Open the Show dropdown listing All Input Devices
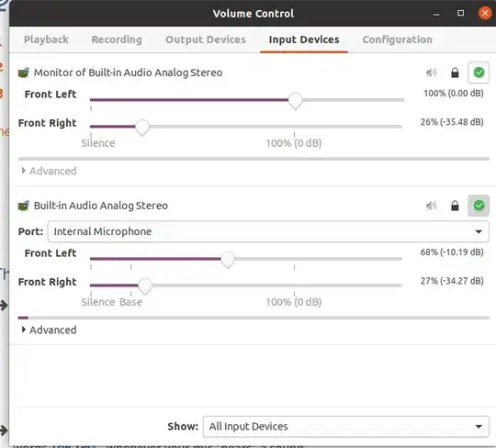Viewport: 496px width, 448px height. coord(346,427)
